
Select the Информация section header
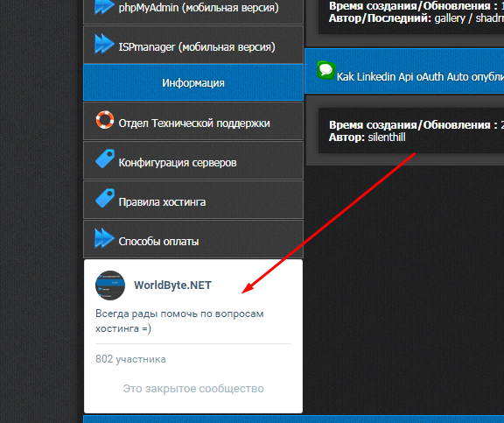click(x=193, y=82)
